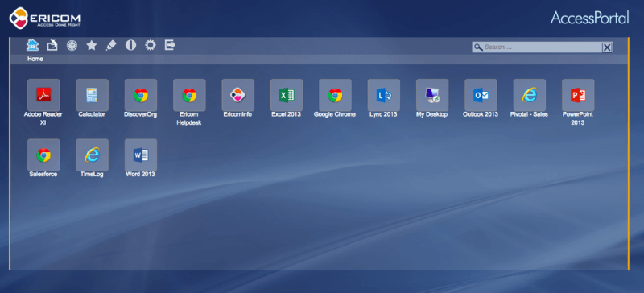Click the search magnifier icon
The height and width of the screenshot is (293, 644).
click(x=478, y=47)
